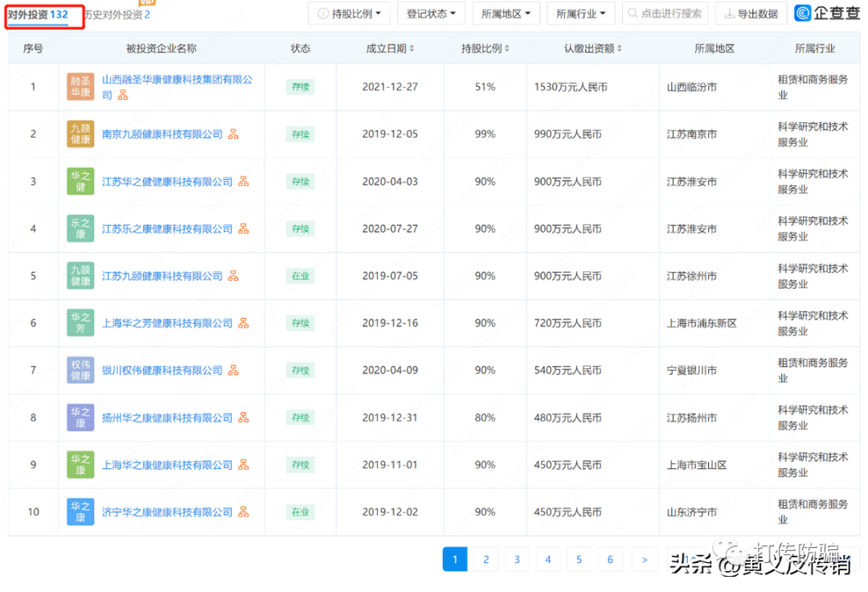Click equity structure icon beside 上海华之芳健康科技有限公司
868x592 pixels.
244,323
